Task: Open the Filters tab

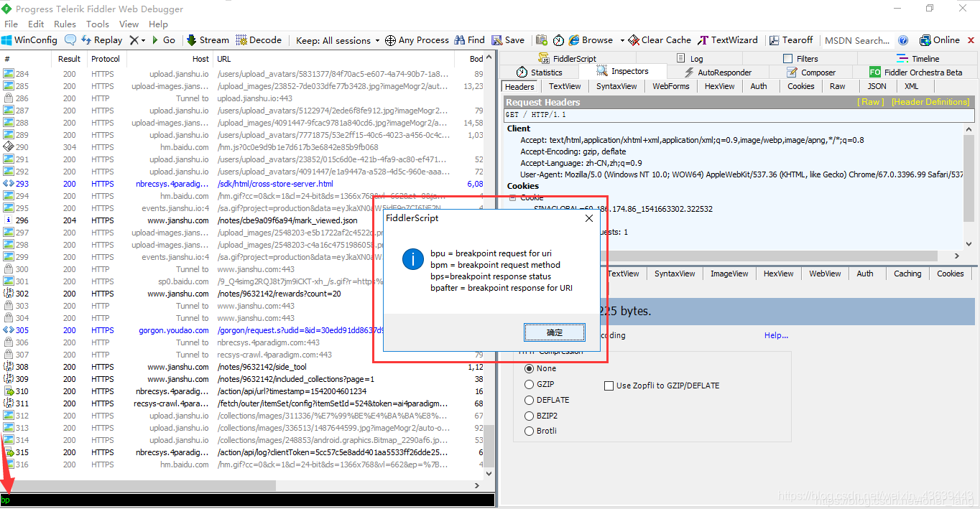Action: [x=800, y=59]
